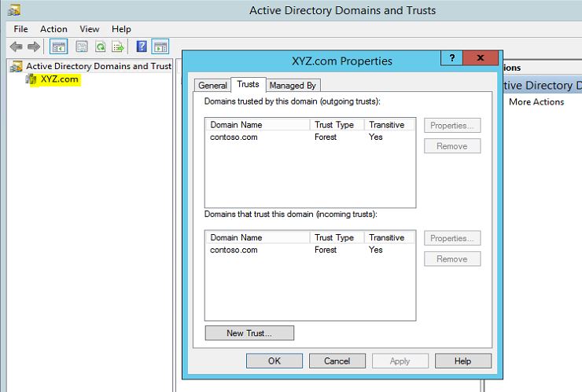Click the Apply button
Viewport: 582px width, 392px height.
(400, 361)
